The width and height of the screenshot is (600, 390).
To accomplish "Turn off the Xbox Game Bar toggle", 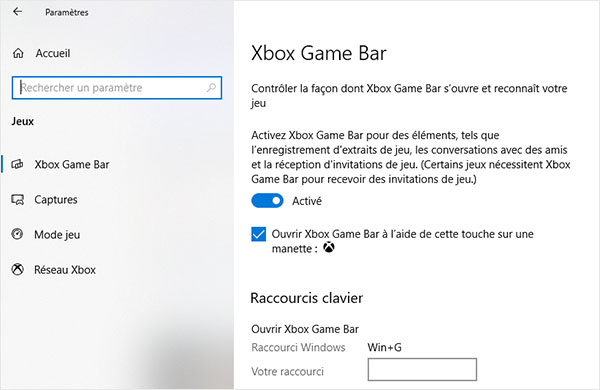I will (x=267, y=201).
